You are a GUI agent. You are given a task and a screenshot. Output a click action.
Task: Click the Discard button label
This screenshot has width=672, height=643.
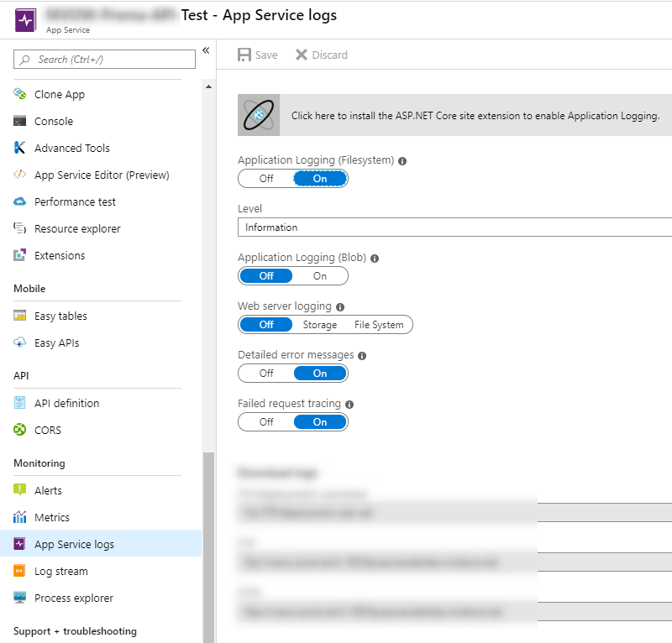pyautogui.click(x=329, y=55)
